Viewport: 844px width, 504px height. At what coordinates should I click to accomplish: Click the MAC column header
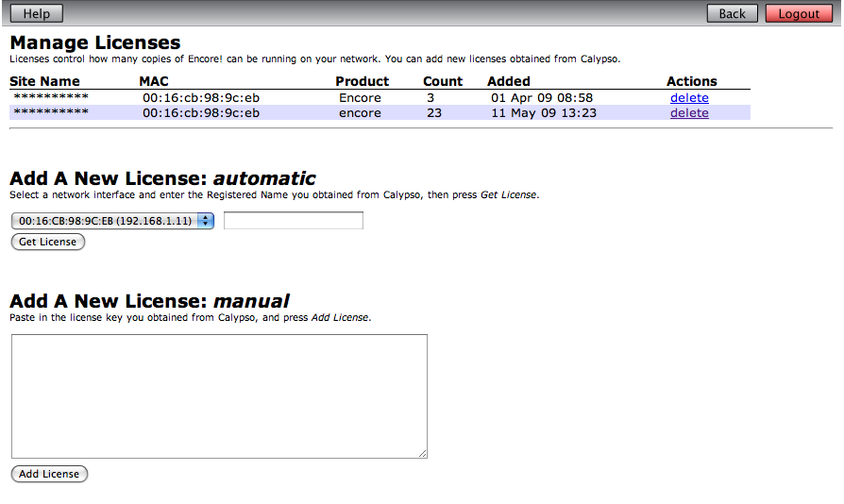tap(153, 81)
